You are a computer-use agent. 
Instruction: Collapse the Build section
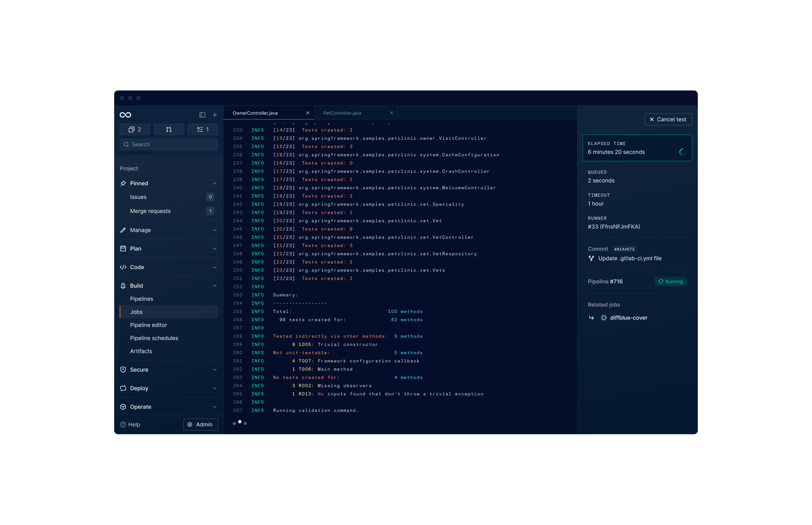[214, 286]
